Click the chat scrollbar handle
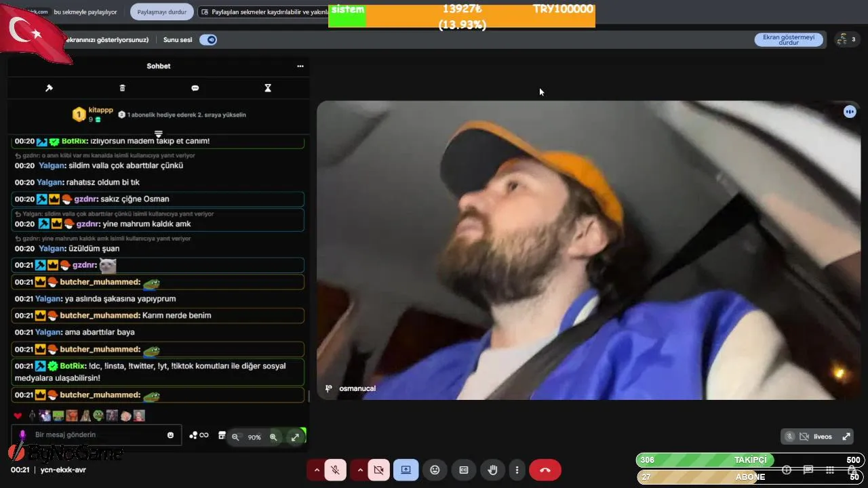 tap(309, 396)
